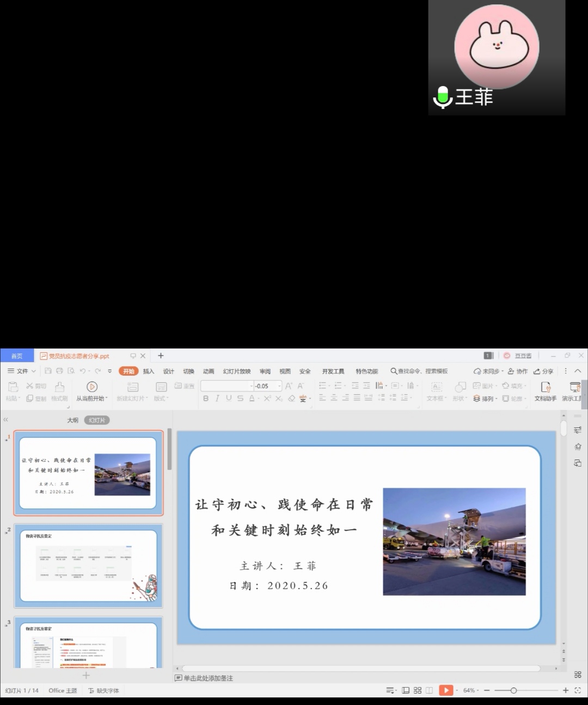The width and height of the screenshot is (588, 705).
Task: Click the zoom slider handle in status bar
Action: 513,690
